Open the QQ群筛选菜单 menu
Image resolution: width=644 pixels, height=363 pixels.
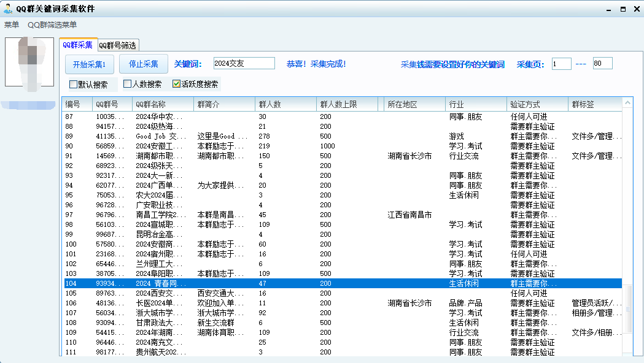point(52,25)
